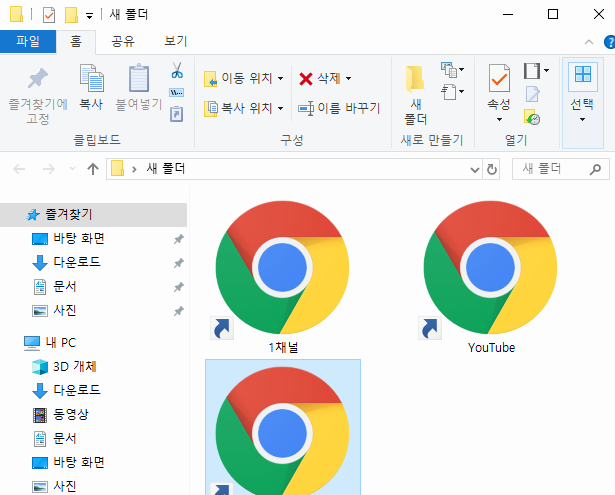The image size is (615, 495).
Task: Select the 1채널 Chrome shortcut
Action: pyautogui.click(x=282, y=268)
